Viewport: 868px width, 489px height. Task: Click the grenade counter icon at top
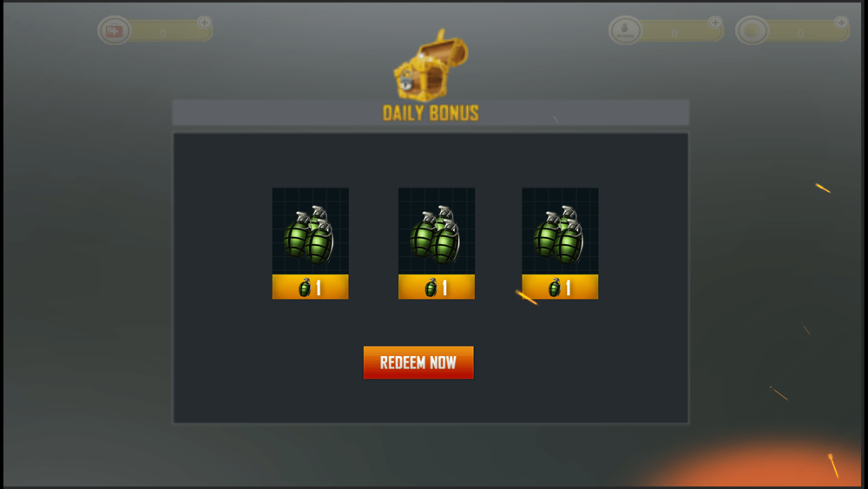[x=625, y=30]
